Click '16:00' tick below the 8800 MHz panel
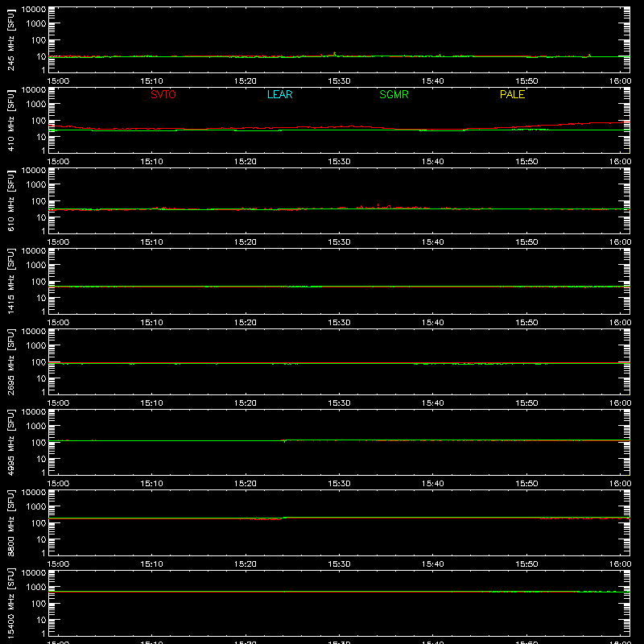644x644 pixels. pos(620,564)
